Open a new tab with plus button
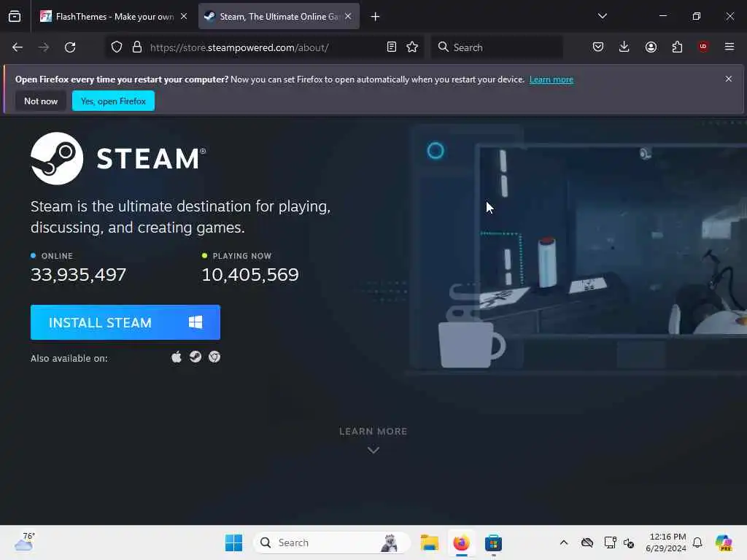Viewport: 747px width, 560px height. (x=376, y=17)
